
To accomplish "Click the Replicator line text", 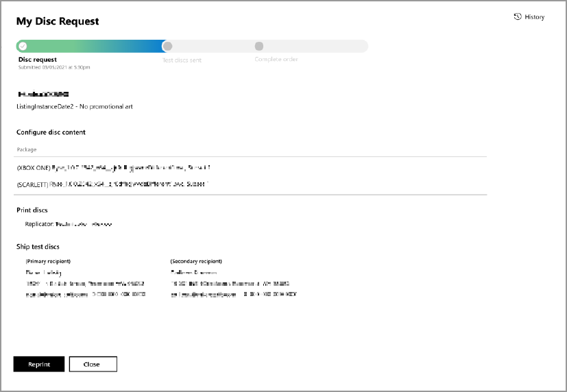I will (x=69, y=224).
